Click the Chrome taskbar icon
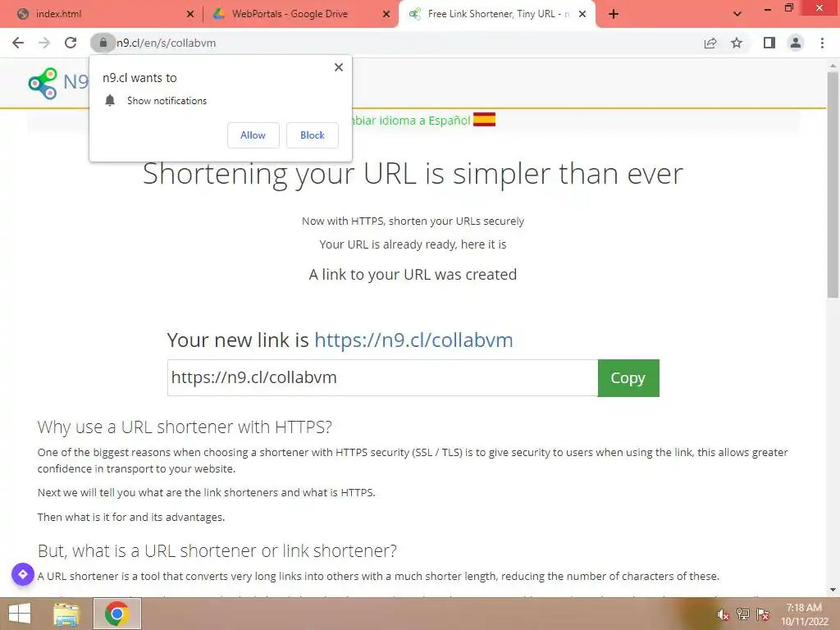Screen dimensions: 840x630 click(x=116, y=614)
